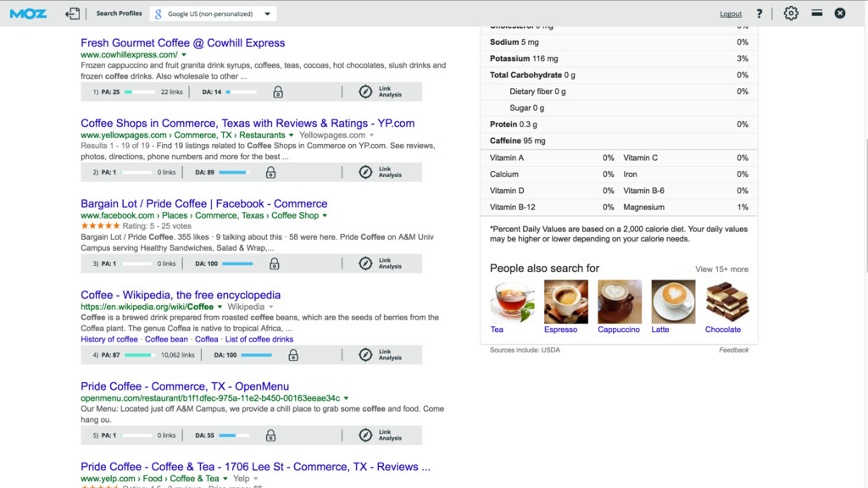
Task: Select the Chocolate thumbnail image
Action: (726, 302)
